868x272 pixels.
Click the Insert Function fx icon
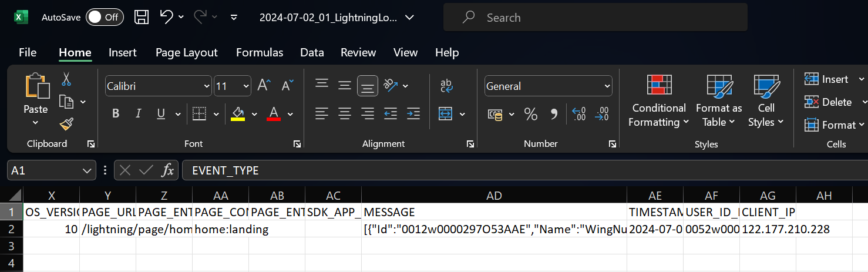(168, 170)
